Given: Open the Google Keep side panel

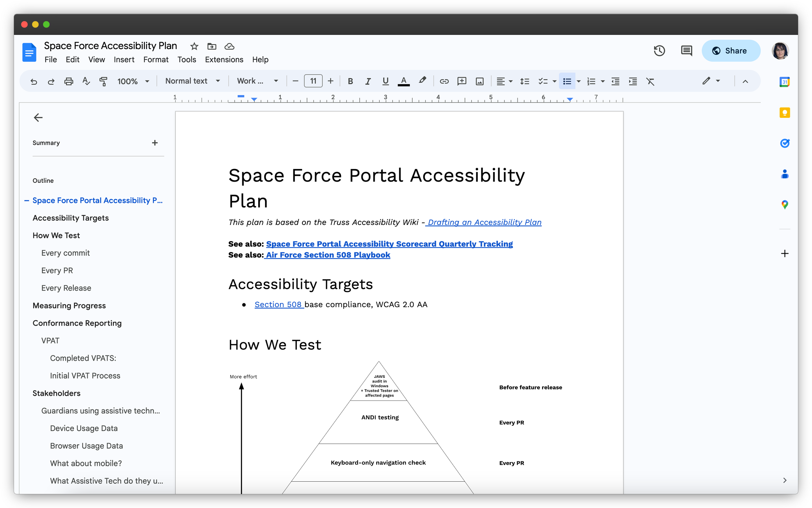Looking at the screenshot, I should pyautogui.click(x=785, y=113).
